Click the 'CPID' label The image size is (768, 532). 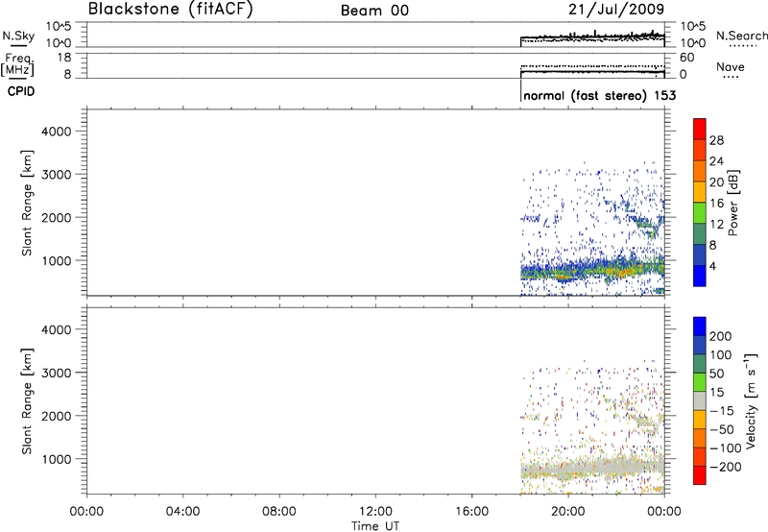(x=21, y=91)
